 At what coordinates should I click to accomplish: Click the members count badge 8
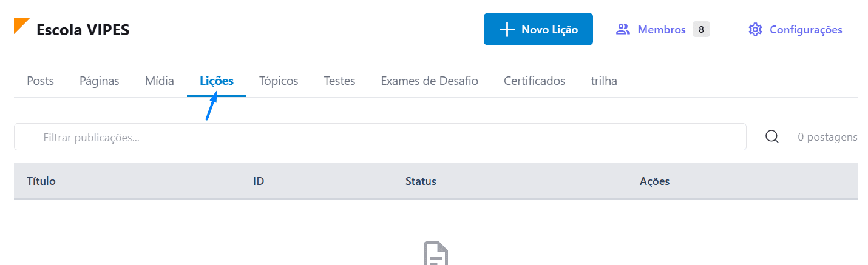point(701,29)
